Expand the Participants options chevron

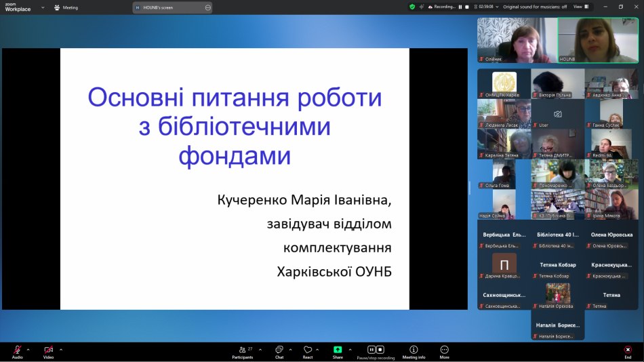tap(260, 350)
